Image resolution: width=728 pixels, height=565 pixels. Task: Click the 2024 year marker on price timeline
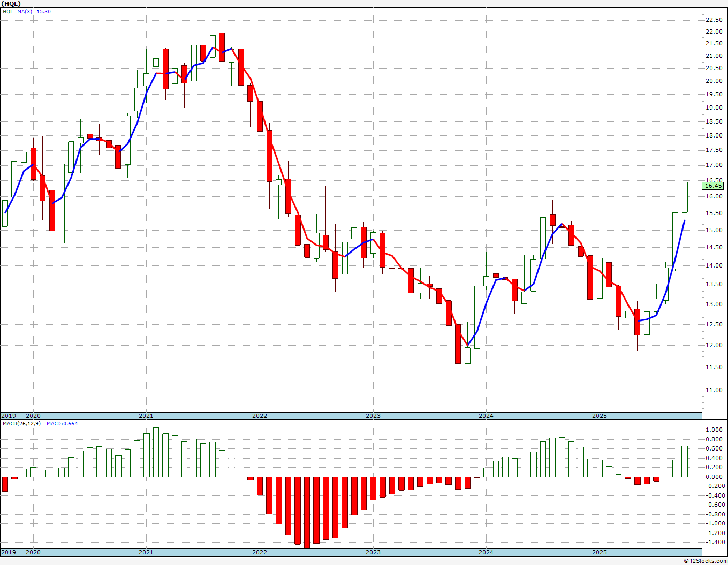click(486, 416)
